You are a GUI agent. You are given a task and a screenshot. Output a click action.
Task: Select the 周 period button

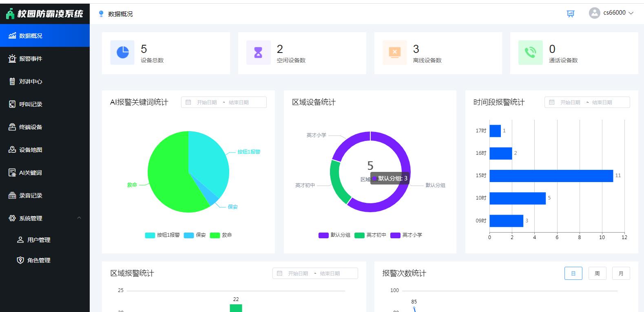tap(597, 273)
